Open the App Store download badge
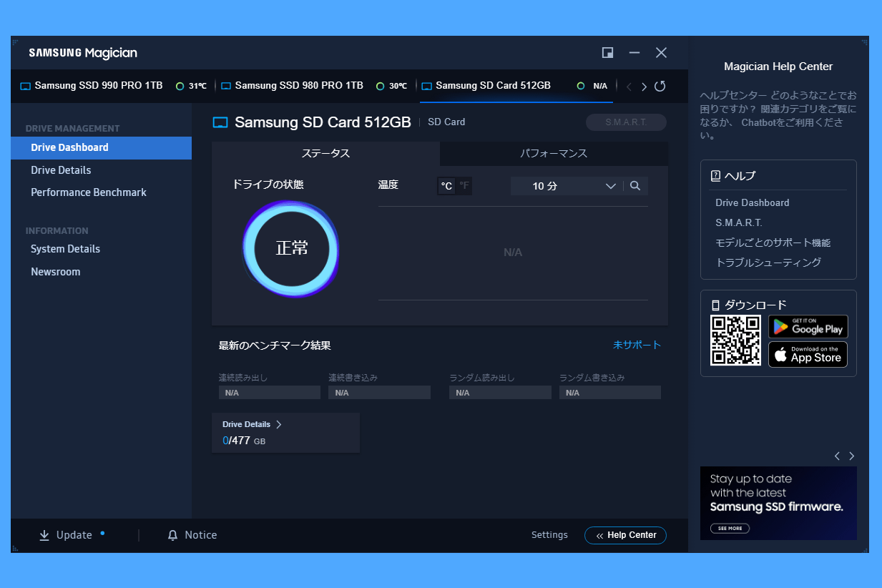The height and width of the screenshot is (588, 882). [x=808, y=355]
